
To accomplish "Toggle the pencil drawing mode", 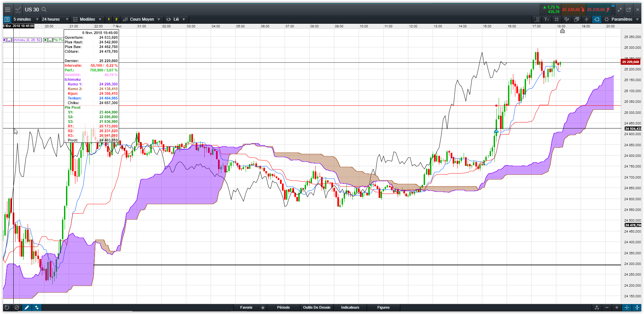I will pyautogui.click(x=27, y=307).
